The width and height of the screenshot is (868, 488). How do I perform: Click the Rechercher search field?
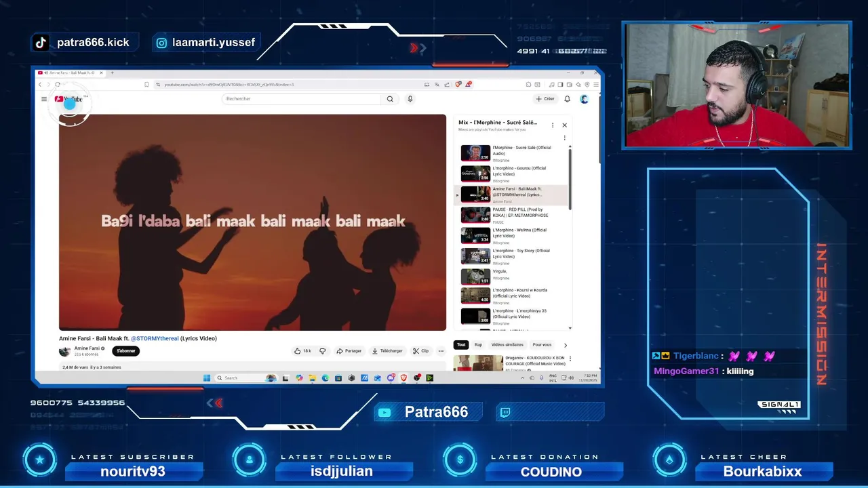302,99
